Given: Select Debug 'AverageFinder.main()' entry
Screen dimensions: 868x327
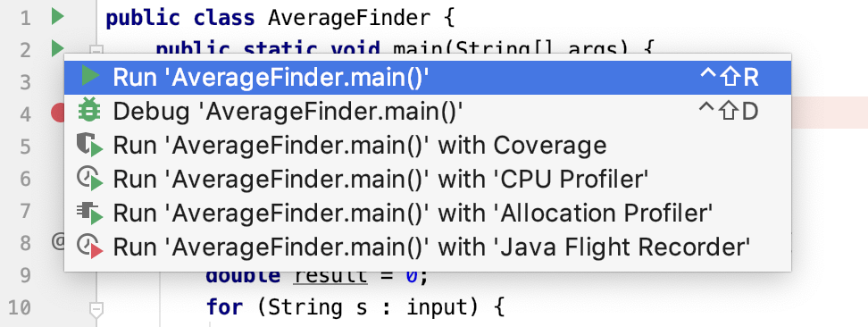Looking at the screenshot, I should pyautogui.click(x=428, y=112).
